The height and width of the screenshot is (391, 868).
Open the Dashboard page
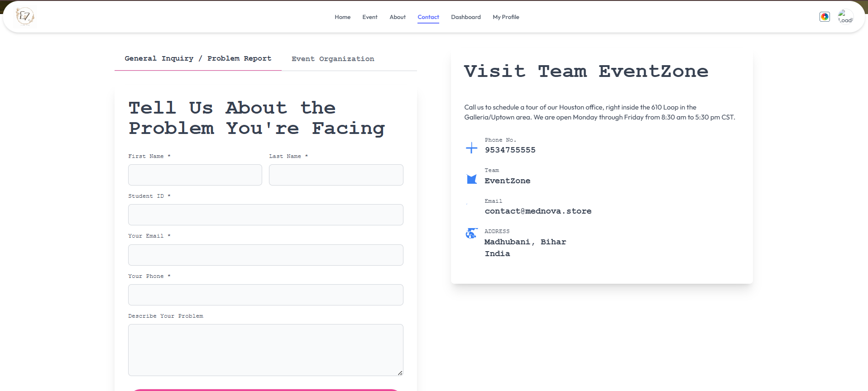465,17
